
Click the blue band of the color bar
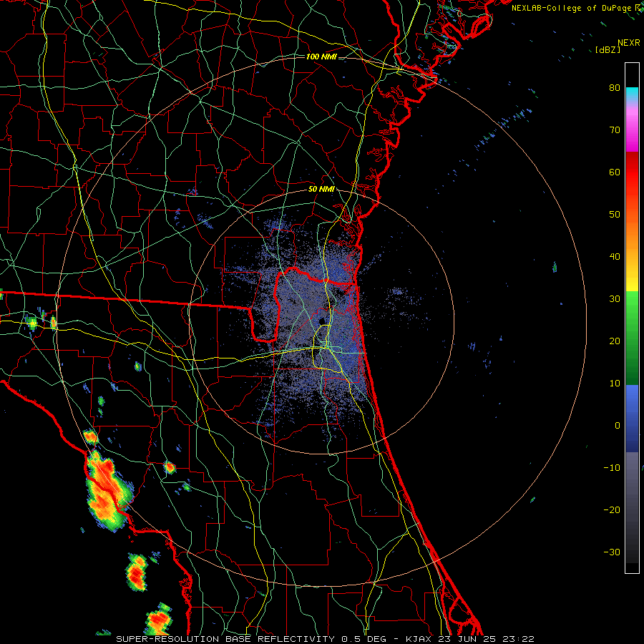tap(632, 418)
